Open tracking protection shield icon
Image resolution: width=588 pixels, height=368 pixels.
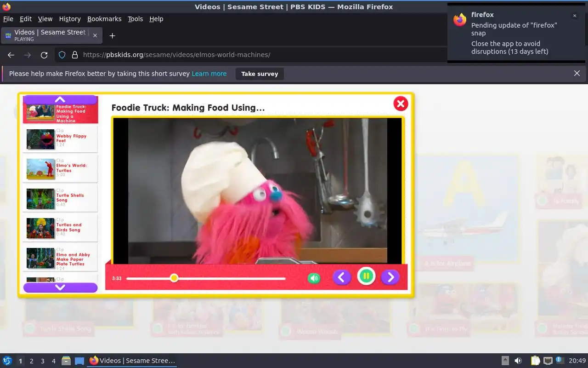pyautogui.click(x=62, y=55)
